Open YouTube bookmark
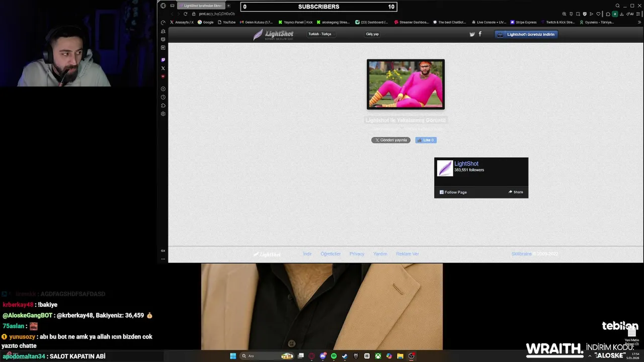This screenshot has width=644, height=362. click(227, 22)
